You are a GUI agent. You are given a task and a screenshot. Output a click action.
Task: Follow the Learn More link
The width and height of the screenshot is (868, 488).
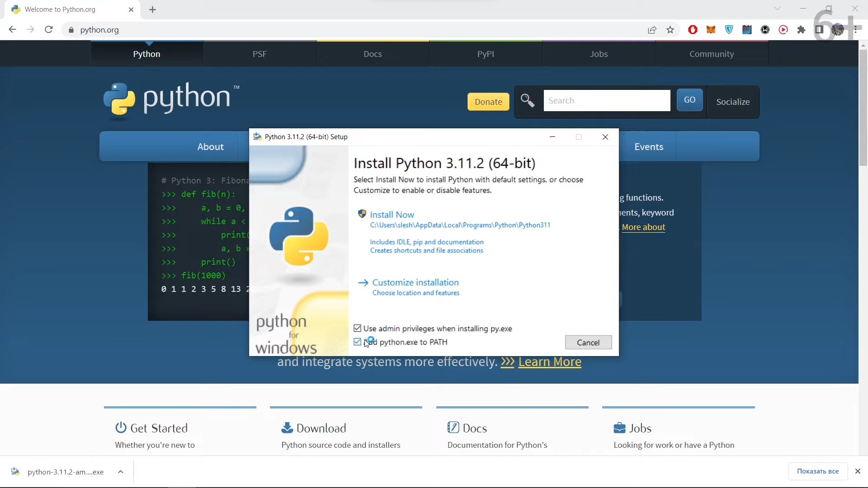click(550, 362)
